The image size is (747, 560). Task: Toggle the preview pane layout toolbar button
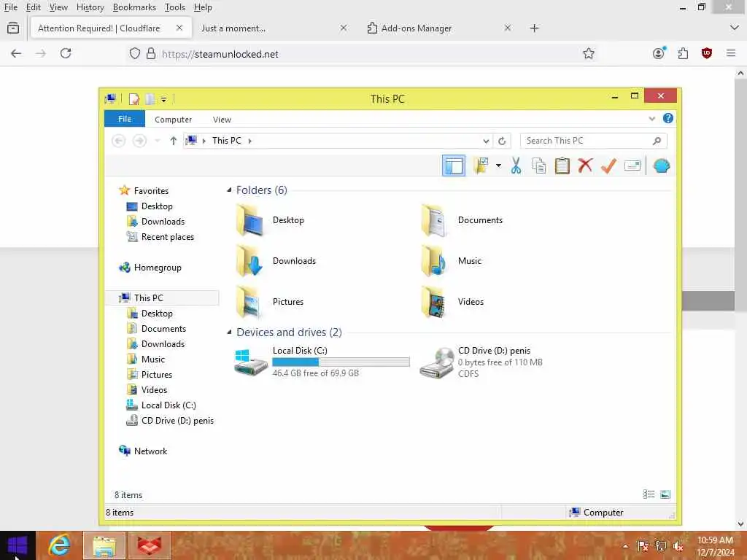(454, 166)
